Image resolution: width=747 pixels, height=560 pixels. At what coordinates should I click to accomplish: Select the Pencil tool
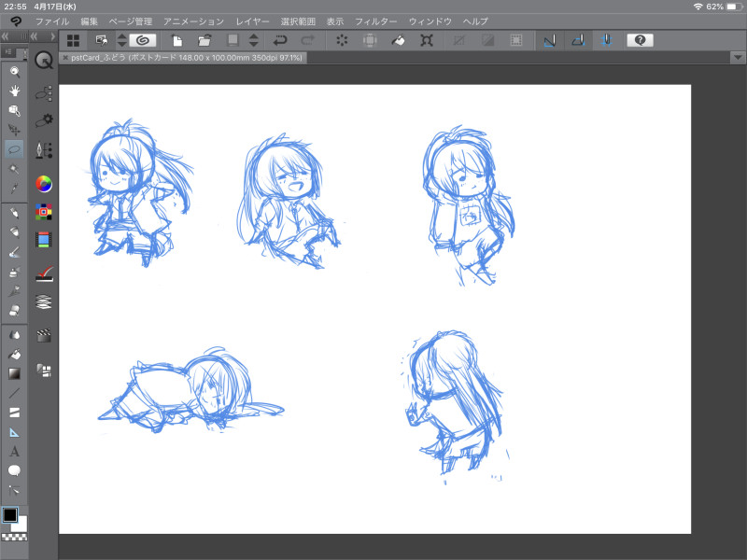tap(15, 231)
